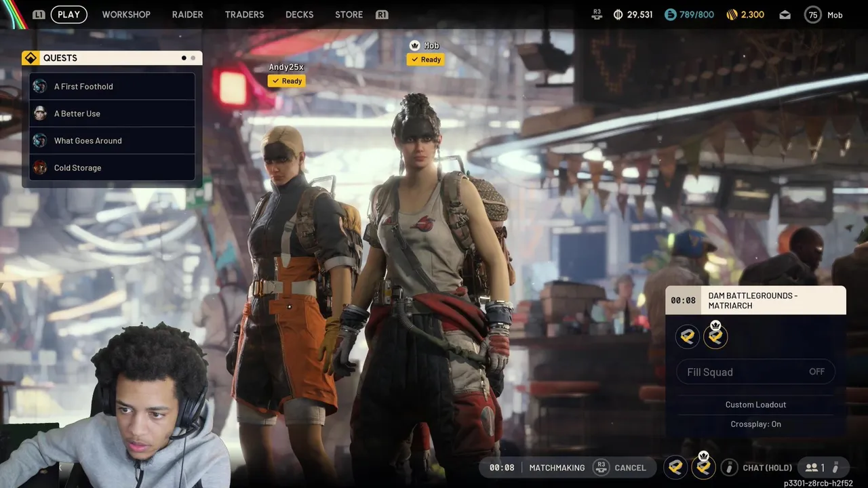868x488 pixels.
Task: Click the R3 icon next to CANCEL
Action: pos(601,467)
